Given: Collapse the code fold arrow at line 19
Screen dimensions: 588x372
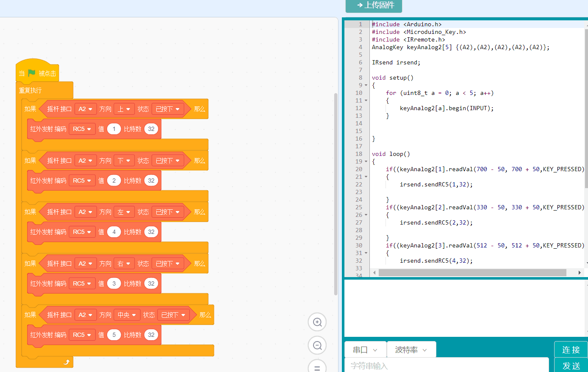Looking at the screenshot, I should coord(366,161).
